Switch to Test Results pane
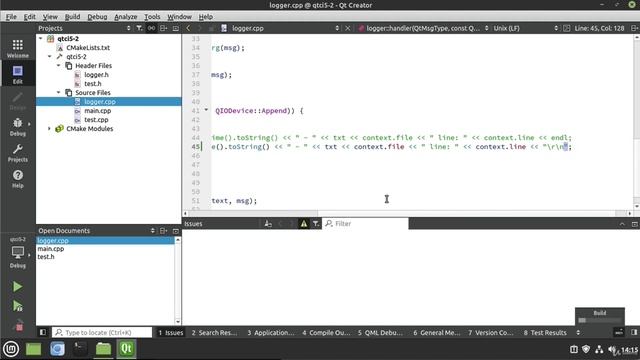The image size is (640, 360). click(545, 332)
